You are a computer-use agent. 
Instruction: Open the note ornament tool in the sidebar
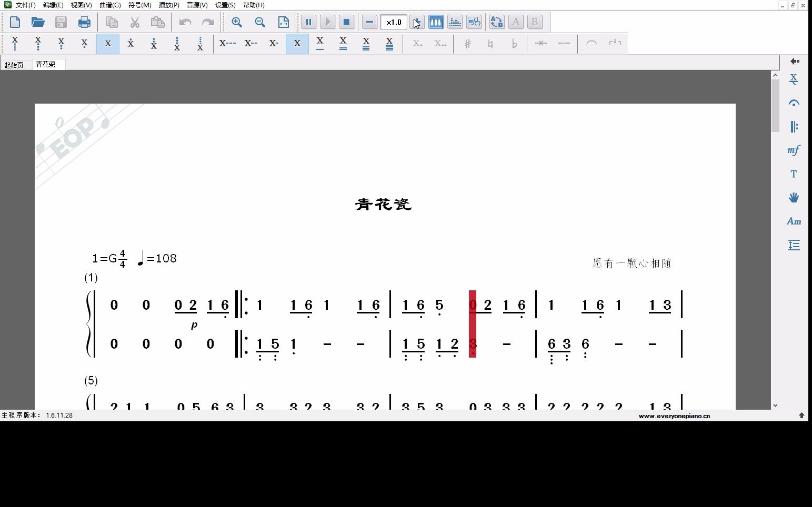click(x=794, y=79)
